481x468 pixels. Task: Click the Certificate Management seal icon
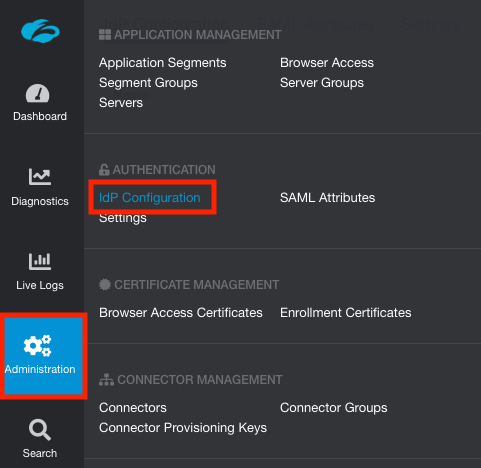(x=105, y=285)
